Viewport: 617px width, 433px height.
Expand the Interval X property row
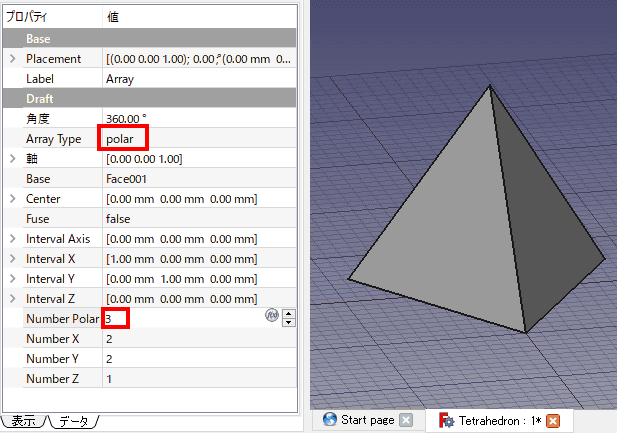[x=13, y=259]
